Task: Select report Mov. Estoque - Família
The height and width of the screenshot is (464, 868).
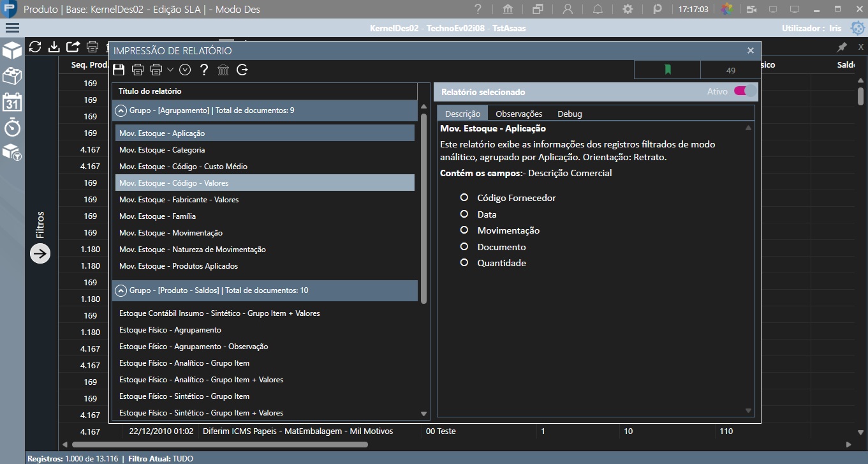Action: (265, 216)
